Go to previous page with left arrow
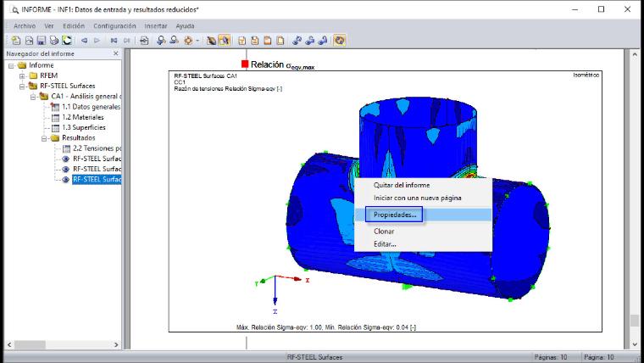 coord(84,41)
